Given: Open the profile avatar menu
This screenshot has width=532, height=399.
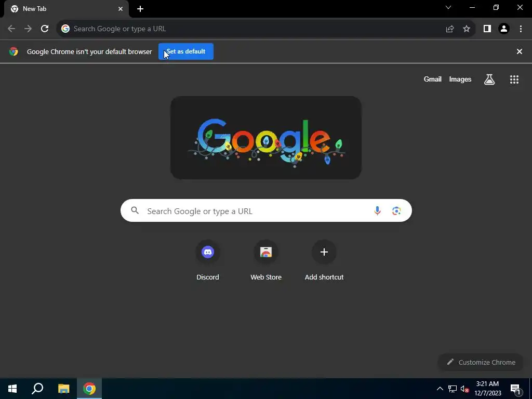Looking at the screenshot, I should click(x=504, y=29).
